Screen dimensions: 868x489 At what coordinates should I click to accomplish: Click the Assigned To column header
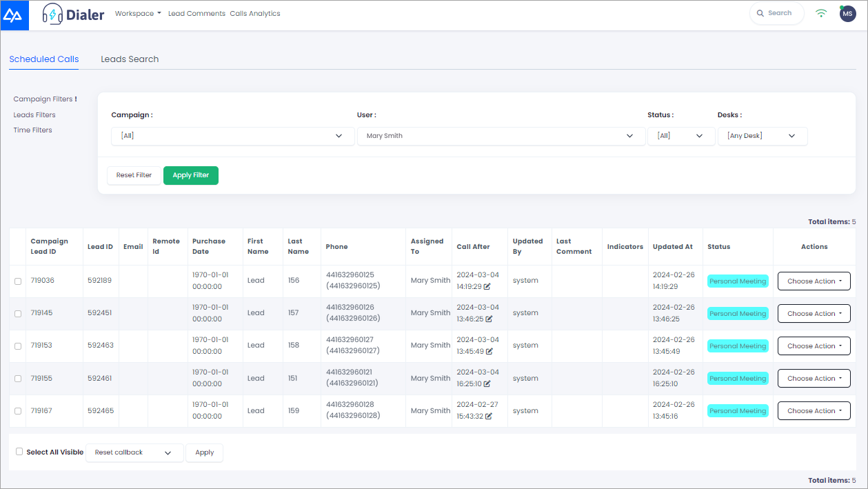pyautogui.click(x=427, y=246)
